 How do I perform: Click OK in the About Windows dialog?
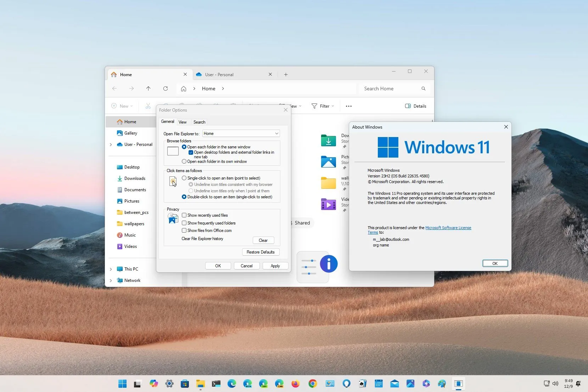[495, 263]
